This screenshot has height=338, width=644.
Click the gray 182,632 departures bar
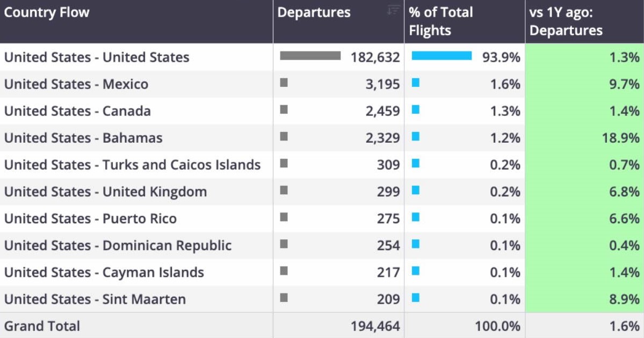[310, 56]
